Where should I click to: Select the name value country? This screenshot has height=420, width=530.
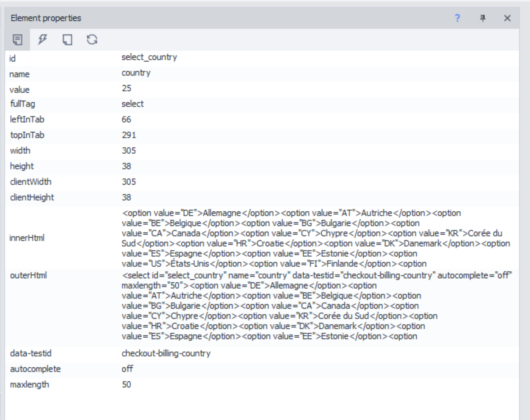pyautogui.click(x=136, y=73)
